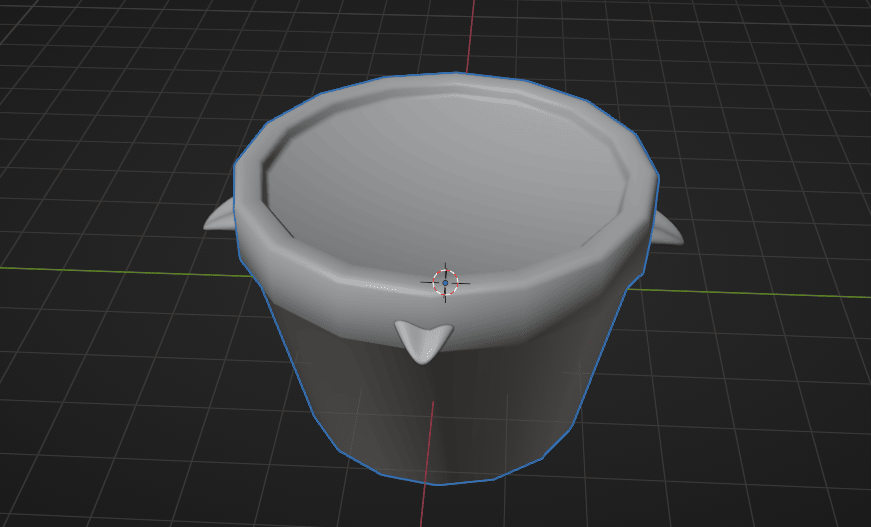The image size is (871, 527).
Task: Click the blue outline at the bucket's bottom
Action: (x=440, y=485)
